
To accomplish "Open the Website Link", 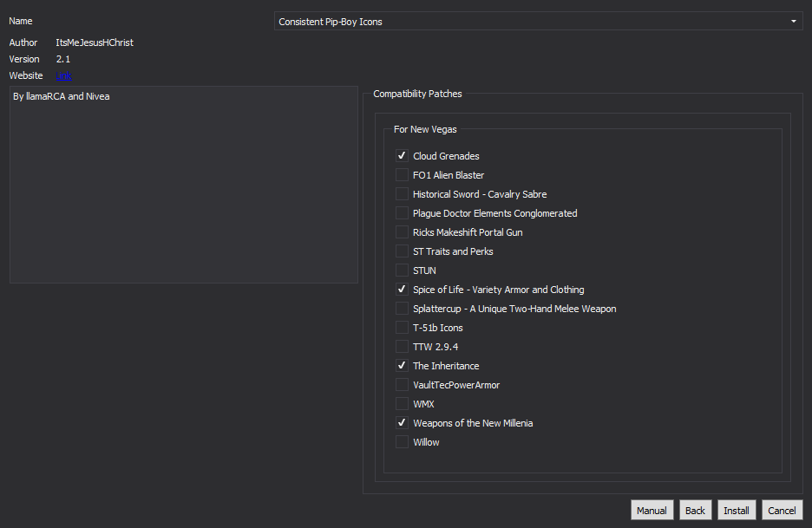I will tap(63, 75).
